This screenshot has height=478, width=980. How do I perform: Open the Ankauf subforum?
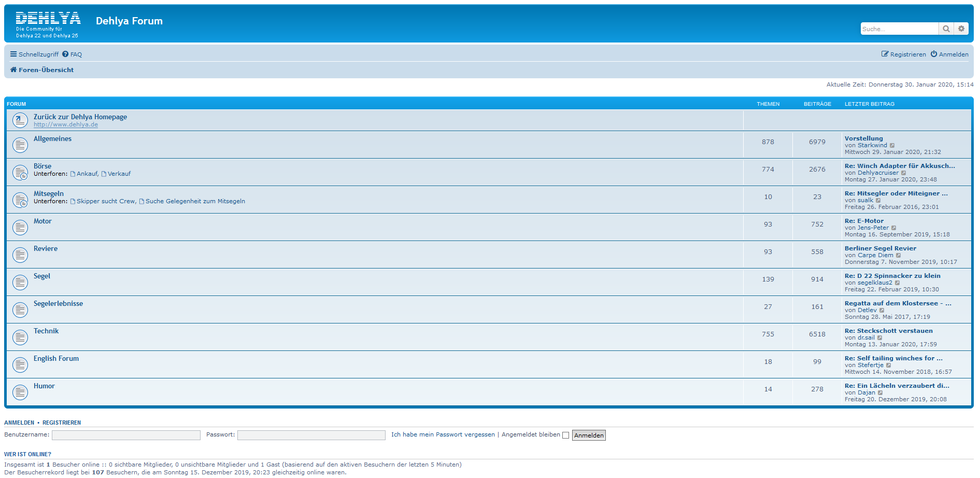[87, 174]
